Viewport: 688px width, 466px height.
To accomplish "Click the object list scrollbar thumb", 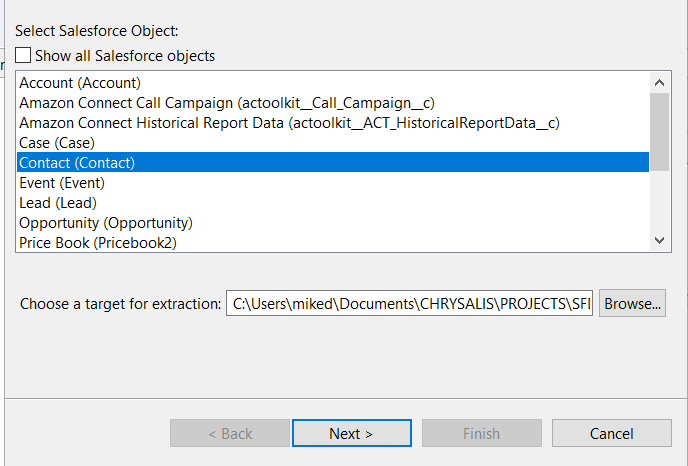I will click(x=659, y=132).
